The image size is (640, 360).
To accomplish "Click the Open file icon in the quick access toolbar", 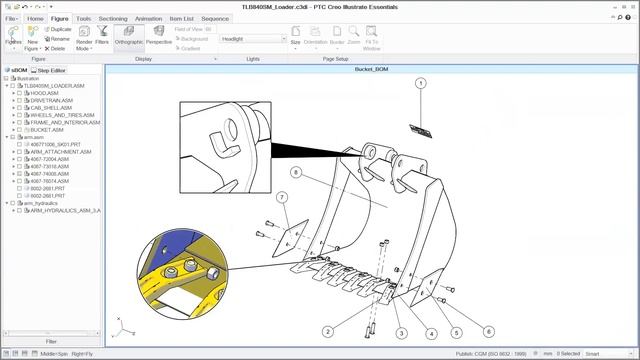I will point(17,7).
